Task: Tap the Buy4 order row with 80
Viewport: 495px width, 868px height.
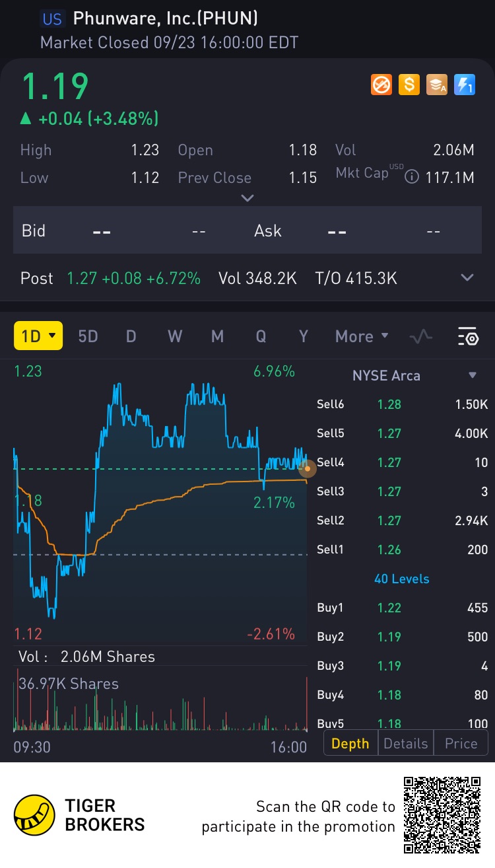Action: 403,695
